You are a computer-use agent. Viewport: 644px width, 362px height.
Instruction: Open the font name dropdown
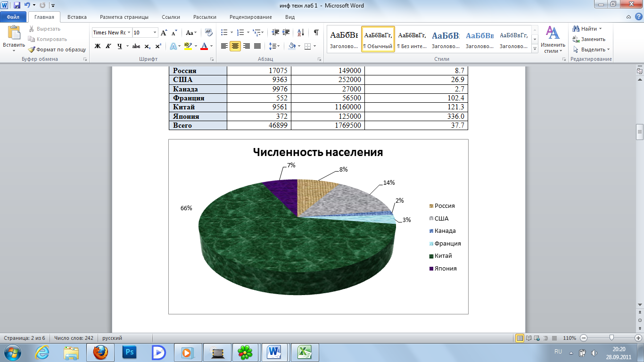coord(129,33)
